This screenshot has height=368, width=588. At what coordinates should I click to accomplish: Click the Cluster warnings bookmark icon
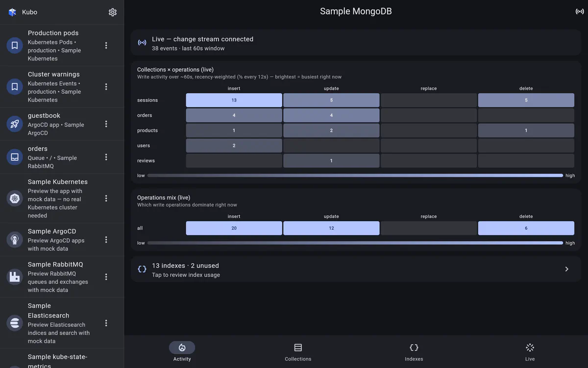click(15, 86)
